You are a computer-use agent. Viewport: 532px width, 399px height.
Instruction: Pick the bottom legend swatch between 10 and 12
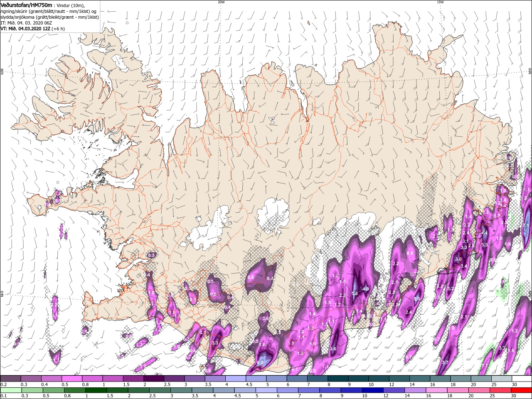373,390
